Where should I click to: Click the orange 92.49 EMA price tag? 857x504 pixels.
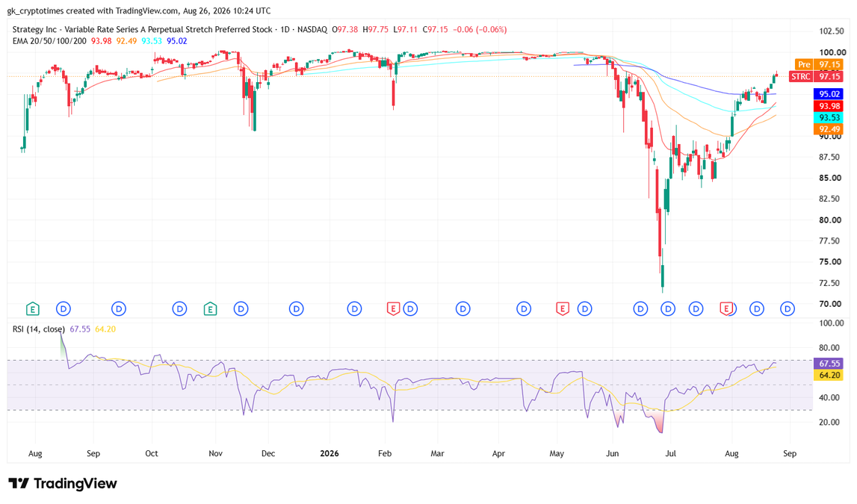pyautogui.click(x=829, y=129)
